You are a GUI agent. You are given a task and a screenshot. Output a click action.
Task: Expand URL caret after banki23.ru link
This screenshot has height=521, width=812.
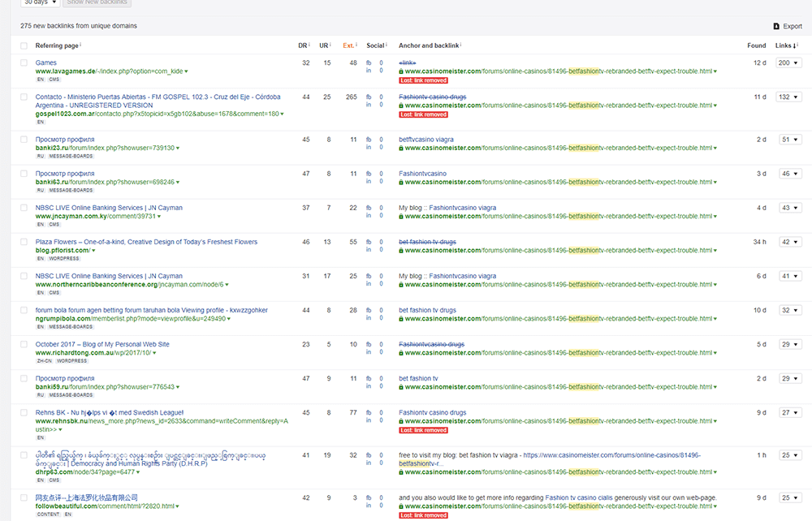177,149
